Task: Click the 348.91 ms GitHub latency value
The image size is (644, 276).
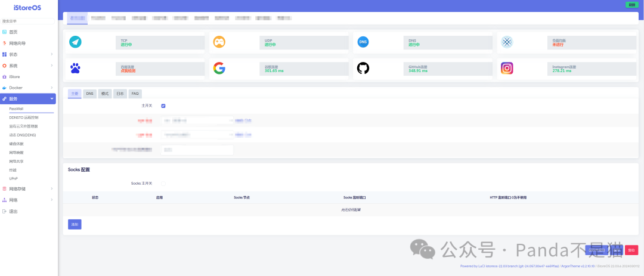Action: [418, 71]
